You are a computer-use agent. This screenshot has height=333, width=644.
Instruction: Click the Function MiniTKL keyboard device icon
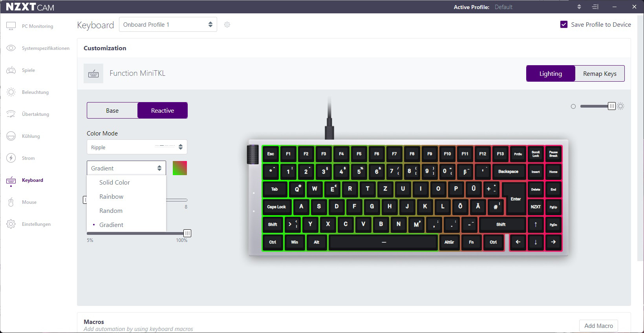(x=93, y=73)
